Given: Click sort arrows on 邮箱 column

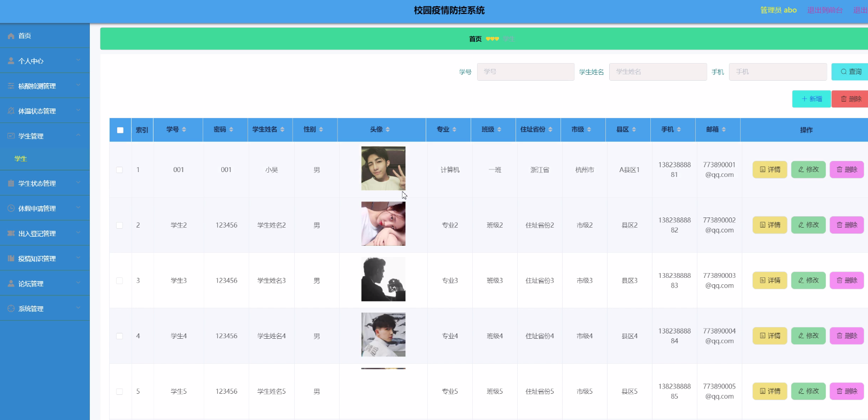Looking at the screenshot, I should click(x=724, y=130).
